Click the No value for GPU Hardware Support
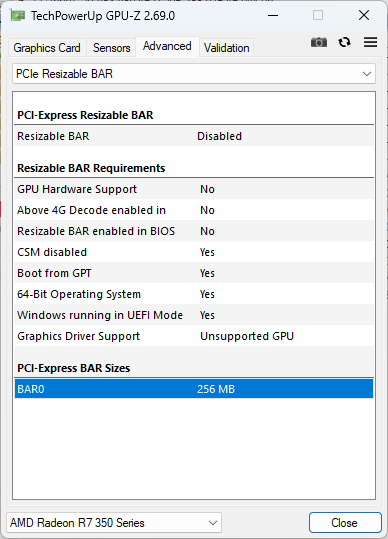This screenshot has height=539, width=388. pos(207,189)
